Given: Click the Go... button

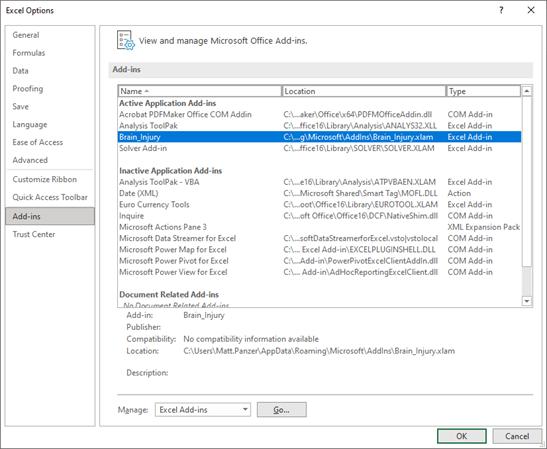Looking at the screenshot, I should (282, 410).
